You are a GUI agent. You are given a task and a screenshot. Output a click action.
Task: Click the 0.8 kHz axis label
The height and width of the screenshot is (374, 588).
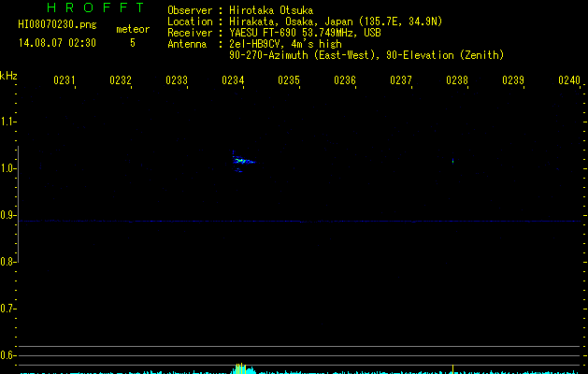tap(7, 262)
